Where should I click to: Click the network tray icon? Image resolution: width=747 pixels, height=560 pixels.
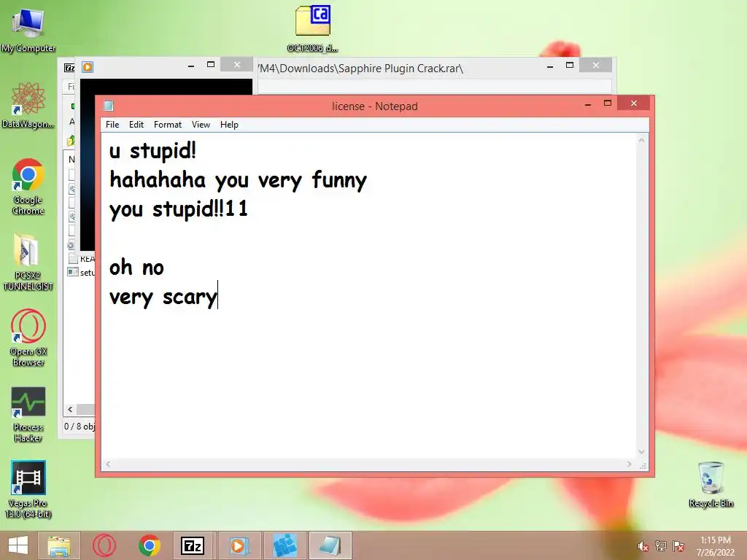(x=660, y=546)
